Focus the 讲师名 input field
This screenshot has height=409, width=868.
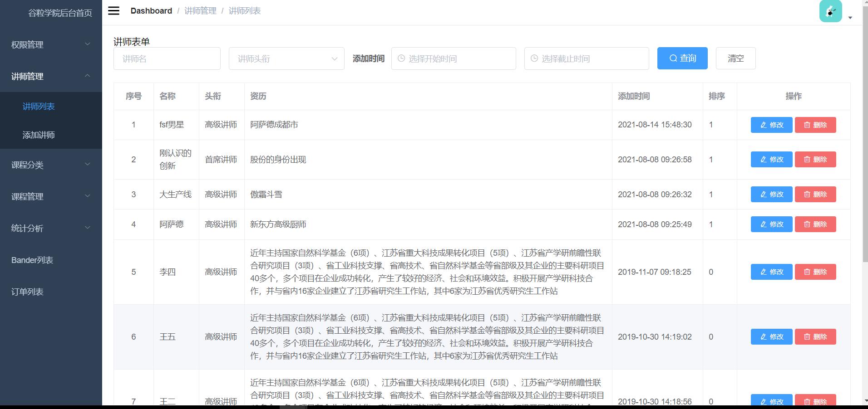click(x=167, y=58)
